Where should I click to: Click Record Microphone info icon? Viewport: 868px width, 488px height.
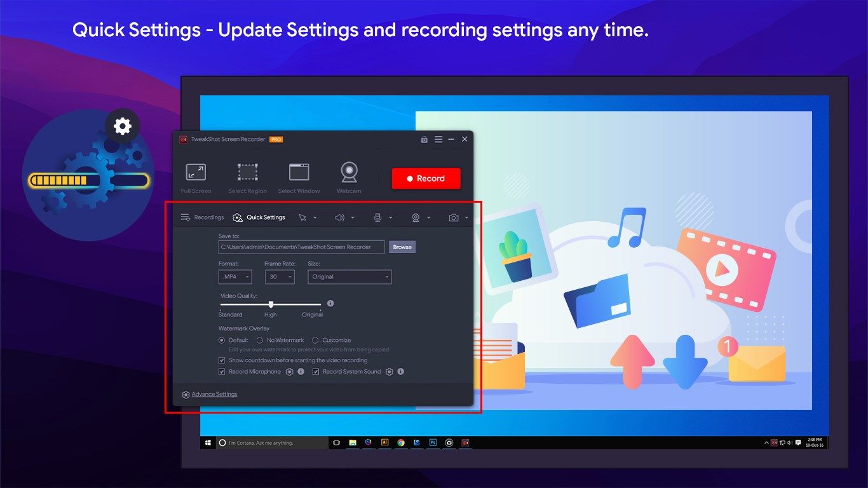[301, 372]
